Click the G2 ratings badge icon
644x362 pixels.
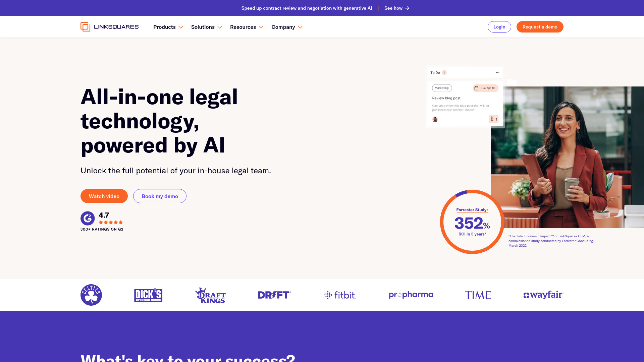pyautogui.click(x=87, y=218)
